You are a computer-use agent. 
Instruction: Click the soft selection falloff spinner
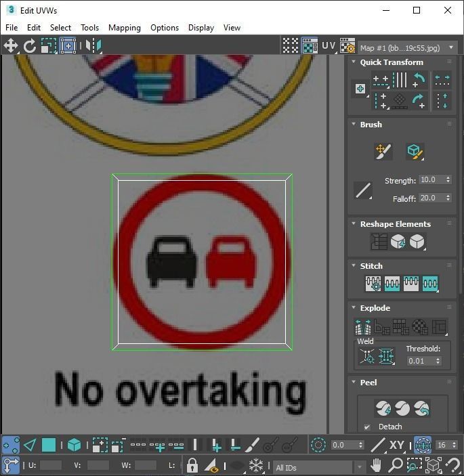click(x=360, y=445)
